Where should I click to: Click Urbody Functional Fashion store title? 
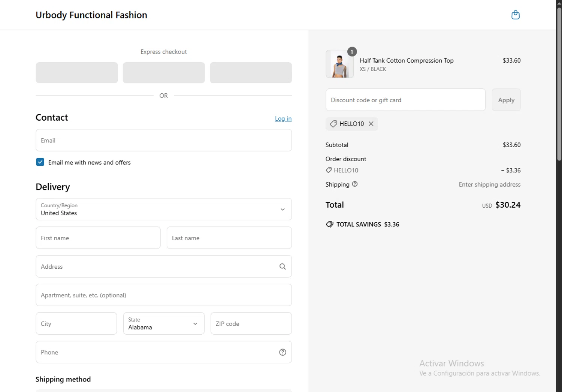(91, 15)
